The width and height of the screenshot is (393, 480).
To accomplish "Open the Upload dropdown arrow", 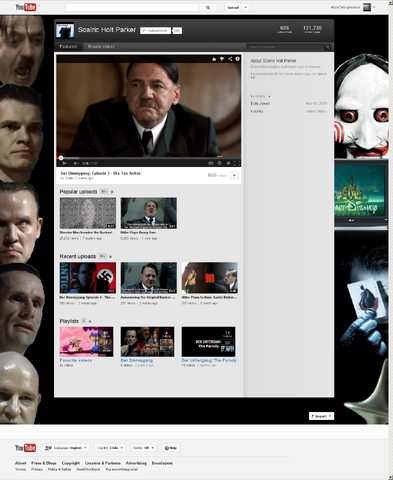I will [246, 7].
